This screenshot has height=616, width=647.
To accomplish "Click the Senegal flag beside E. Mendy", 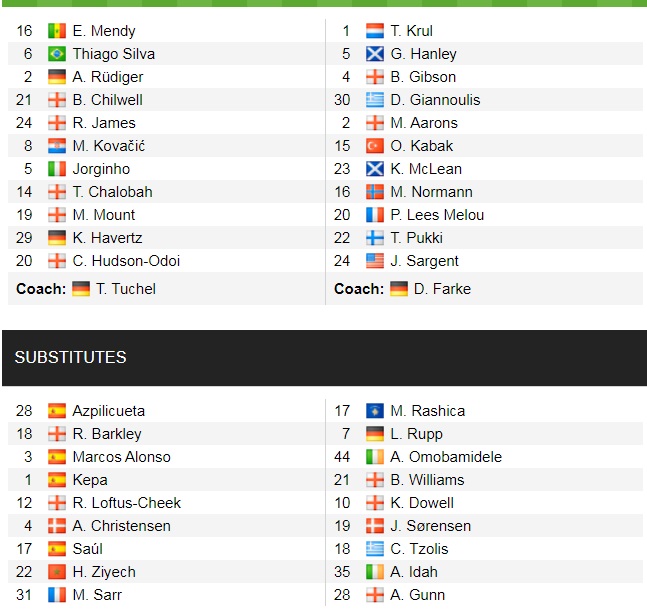I will [x=56, y=31].
